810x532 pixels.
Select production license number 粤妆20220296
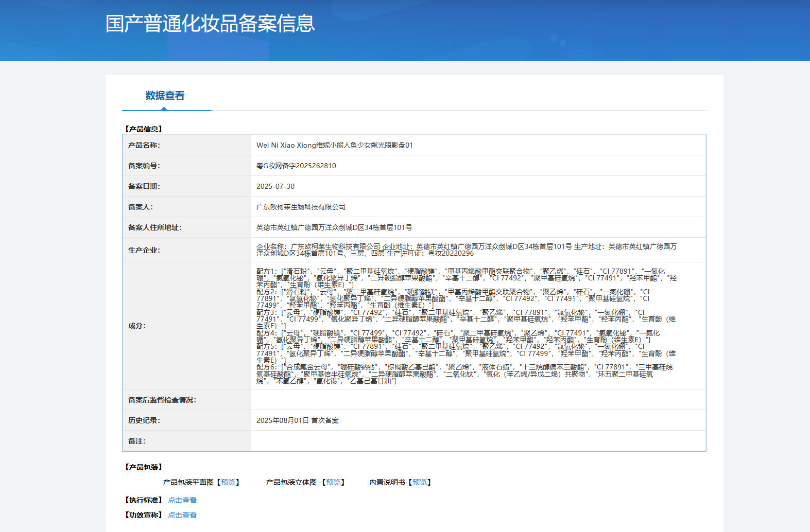(x=451, y=253)
